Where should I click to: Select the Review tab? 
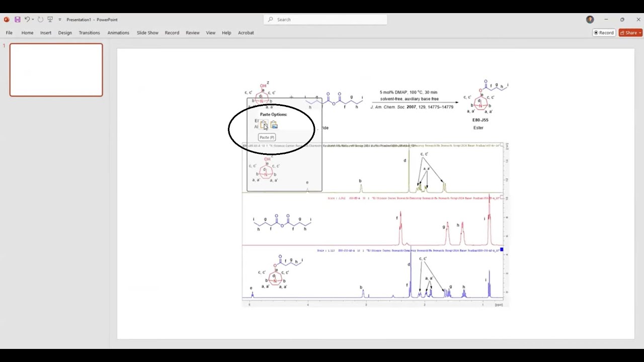[x=193, y=33]
